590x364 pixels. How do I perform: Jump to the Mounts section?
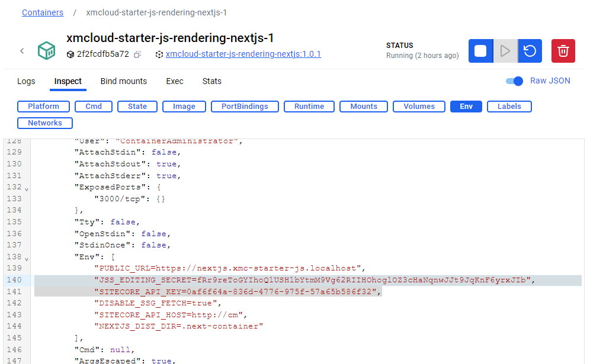pos(364,107)
